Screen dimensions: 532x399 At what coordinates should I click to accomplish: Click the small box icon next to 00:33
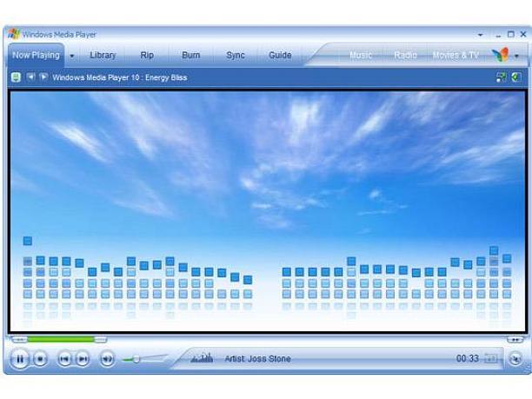(491, 358)
